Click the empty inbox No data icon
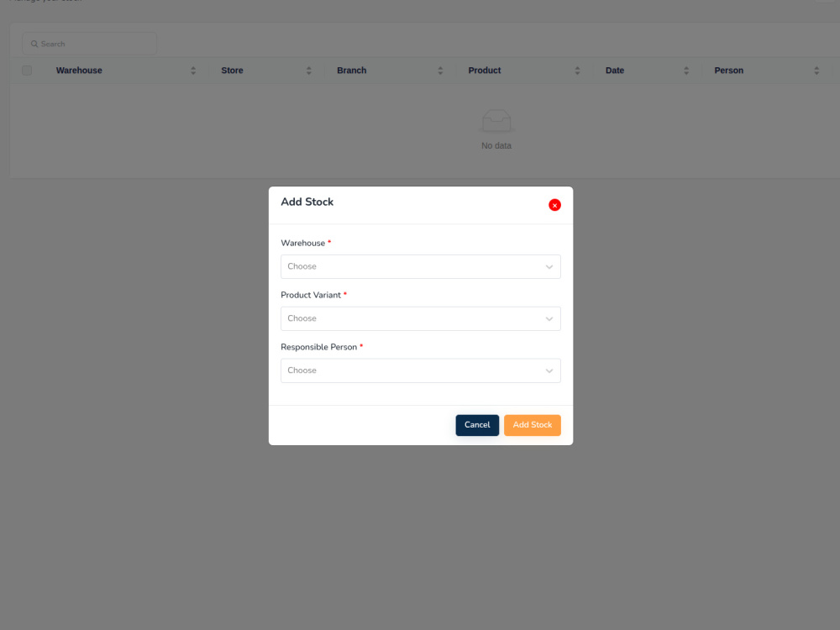Screen dimensions: 840x630 point(496,121)
